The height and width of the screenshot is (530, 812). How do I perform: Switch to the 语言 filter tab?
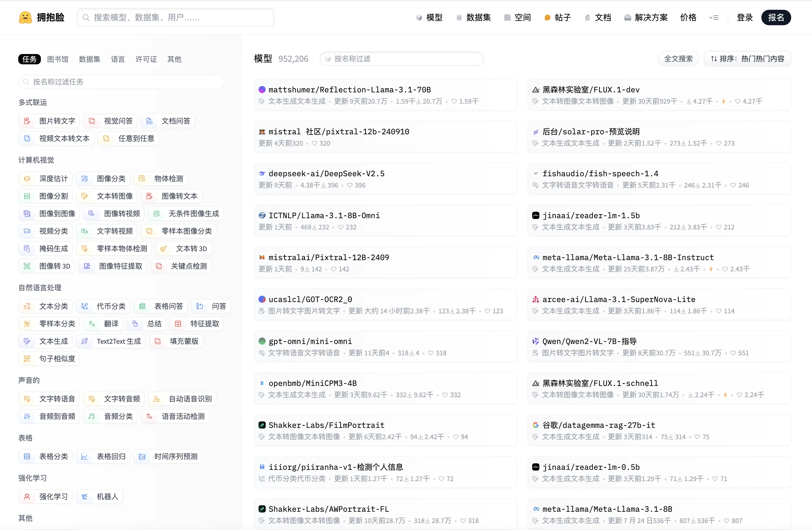click(118, 59)
